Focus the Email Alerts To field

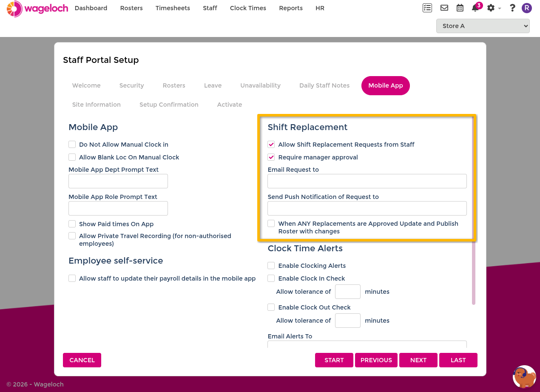(x=367, y=344)
